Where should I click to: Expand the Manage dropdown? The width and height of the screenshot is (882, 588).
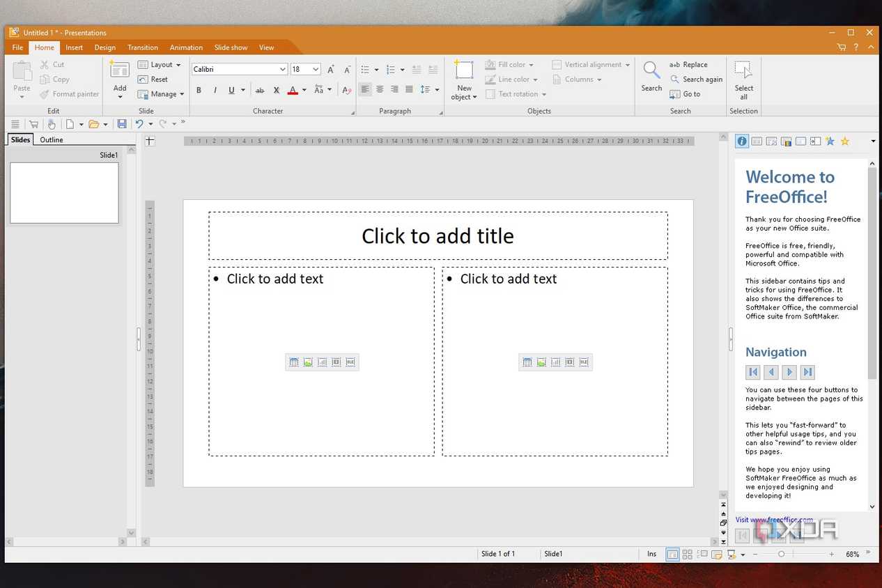(161, 94)
